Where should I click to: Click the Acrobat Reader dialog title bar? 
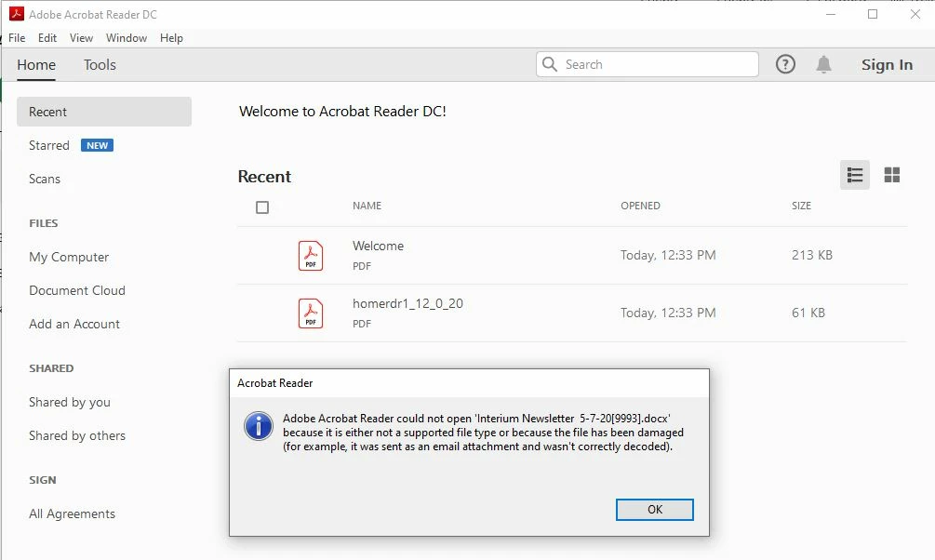point(469,383)
